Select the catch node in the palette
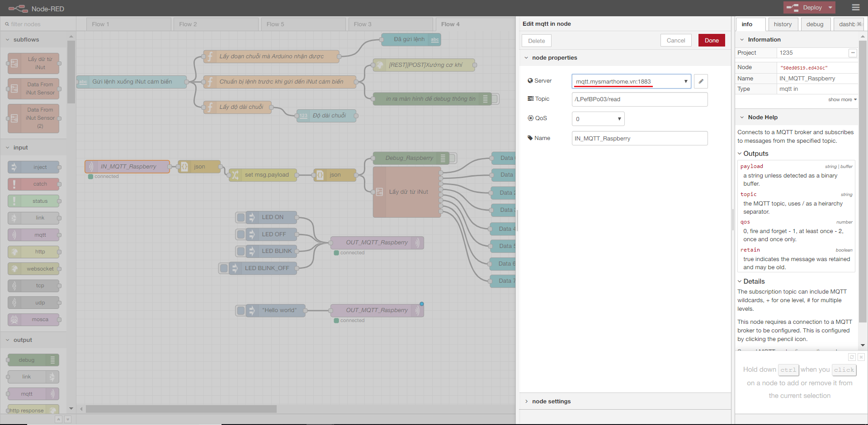This screenshot has height=425, width=868. 34,184
